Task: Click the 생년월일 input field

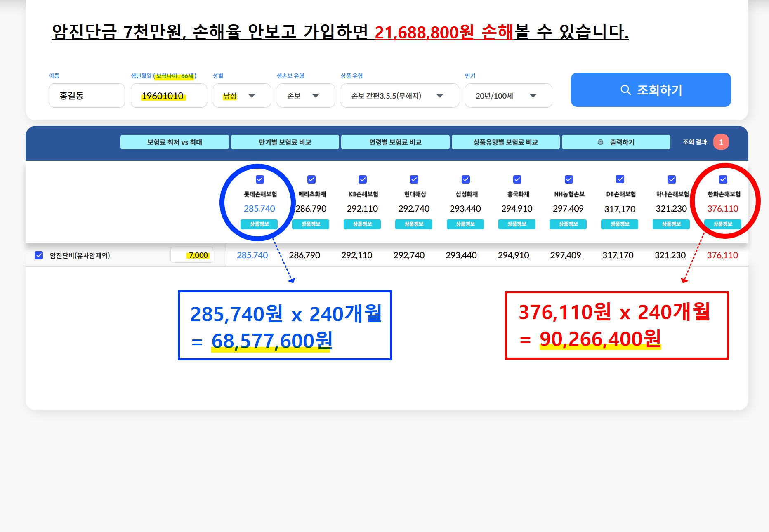Action: click(x=169, y=96)
